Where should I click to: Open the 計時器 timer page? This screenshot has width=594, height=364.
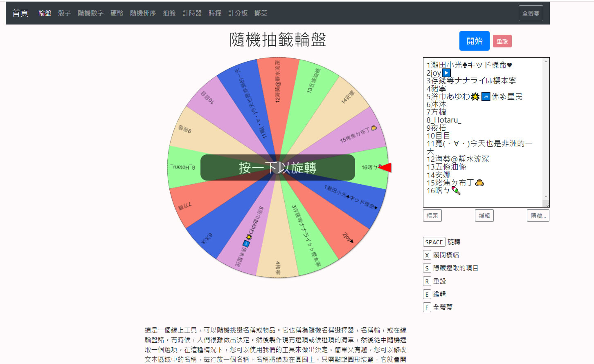pos(192,13)
